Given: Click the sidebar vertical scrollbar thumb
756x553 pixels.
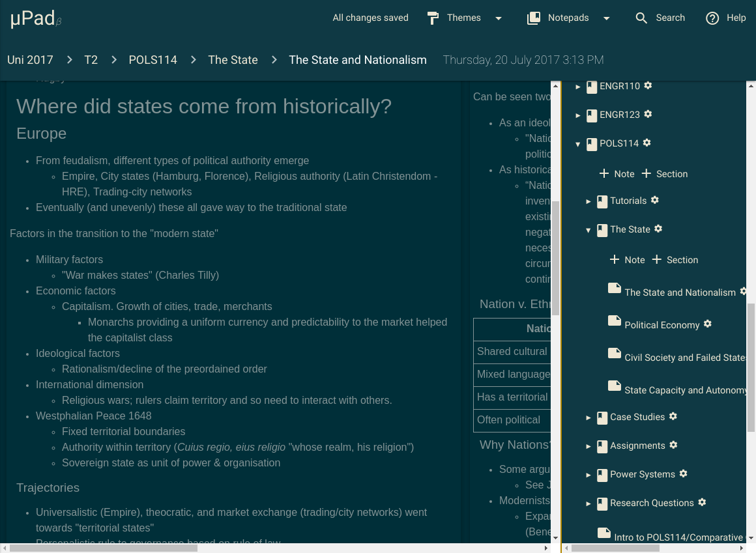Looking at the screenshot, I should click(751, 367).
